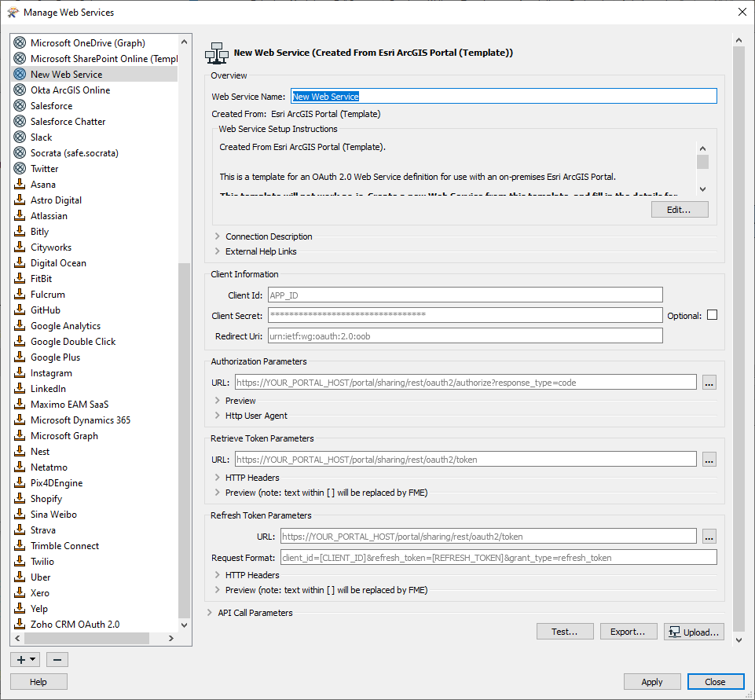The width and height of the screenshot is (755, 700).
Task: Open the Refresh Token URL ellipsis button
Action: pos(709,537)
